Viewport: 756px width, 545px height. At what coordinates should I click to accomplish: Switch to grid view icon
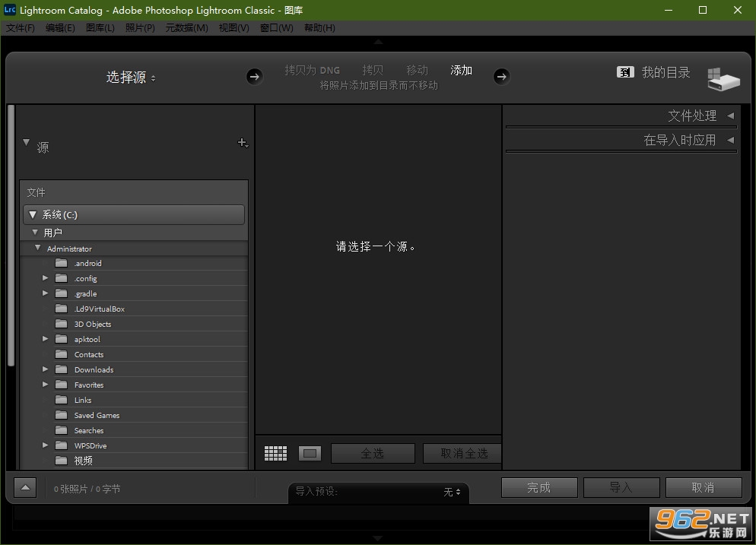pos(276,454)
